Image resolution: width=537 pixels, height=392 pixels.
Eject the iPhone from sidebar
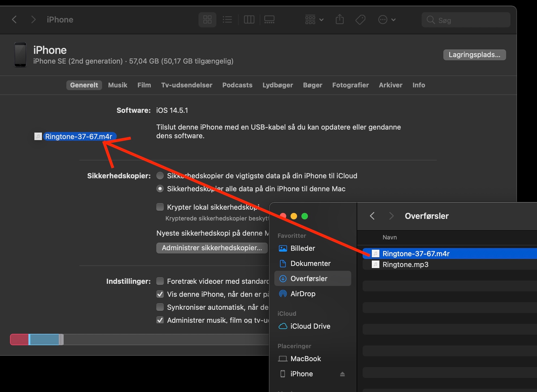(x=342, y=374)
